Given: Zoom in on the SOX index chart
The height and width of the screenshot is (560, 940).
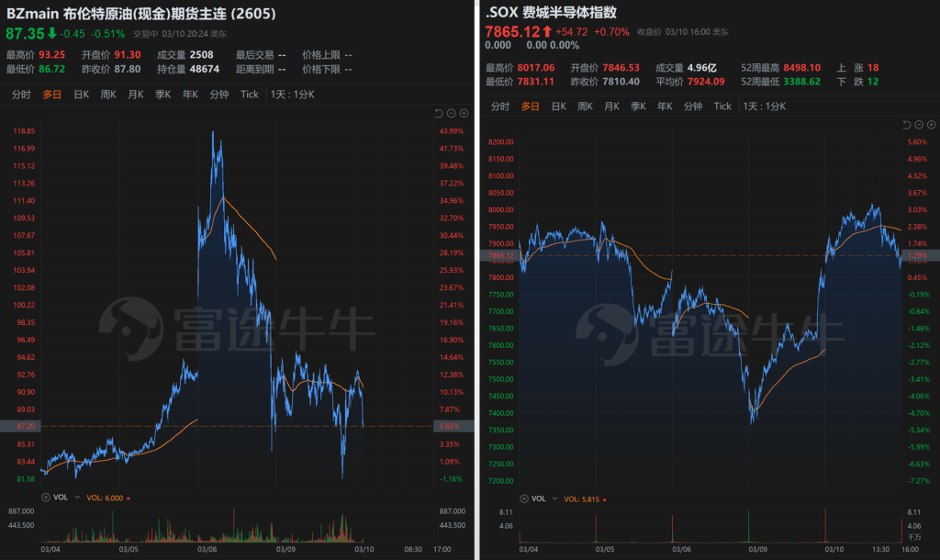Looking at the screenshot, I should 932,125.
